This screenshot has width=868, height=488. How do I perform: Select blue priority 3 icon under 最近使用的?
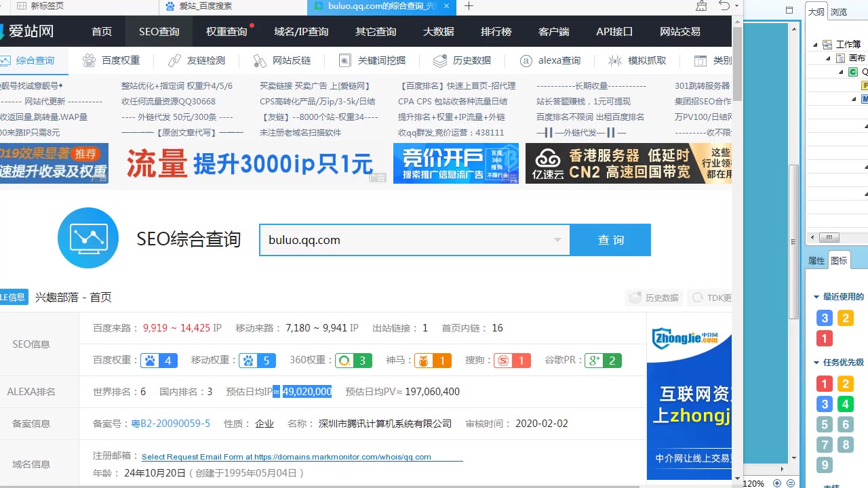pos(825,318)
